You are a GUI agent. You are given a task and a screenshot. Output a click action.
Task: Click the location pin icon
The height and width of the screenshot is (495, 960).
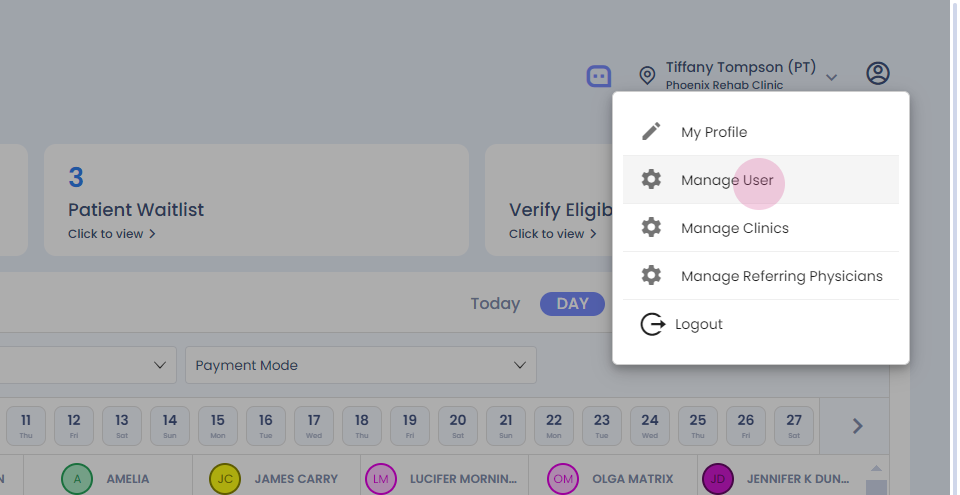(x=647, y=75)
